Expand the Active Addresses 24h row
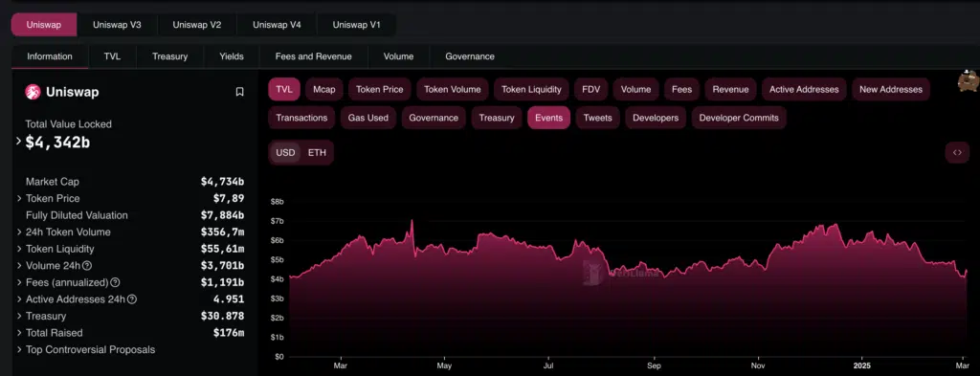 coord(19,299)
